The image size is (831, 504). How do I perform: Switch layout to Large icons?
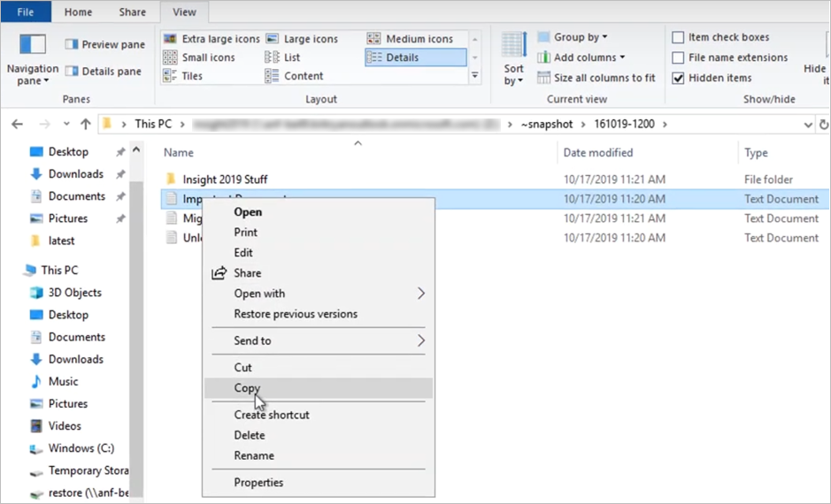pos(302,39)
